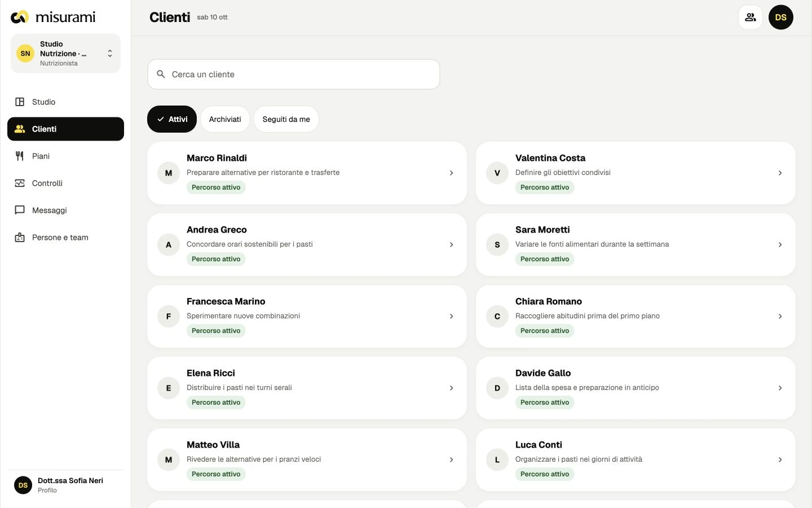Click Andrea Greco's A avatar

(169, 245)
